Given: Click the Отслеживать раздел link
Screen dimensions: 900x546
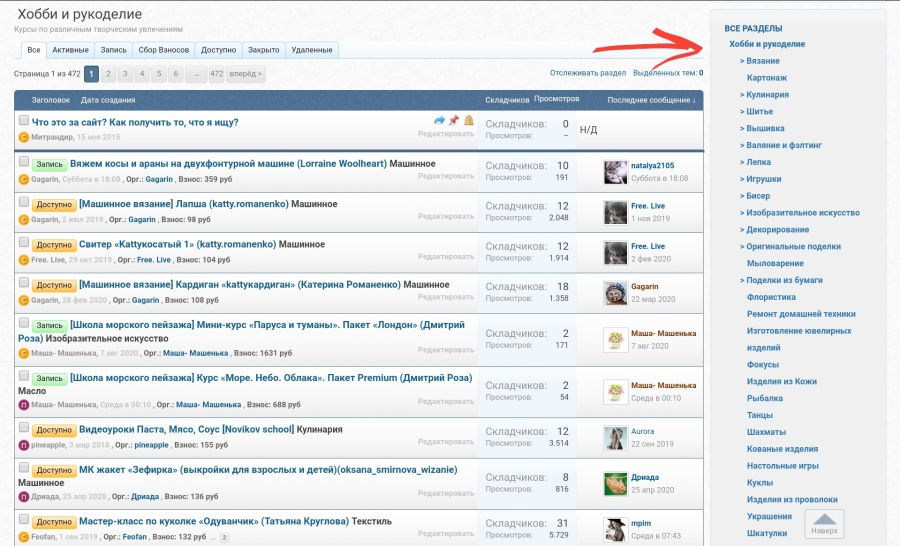Looking at the screenshot, I should (588, 73).
